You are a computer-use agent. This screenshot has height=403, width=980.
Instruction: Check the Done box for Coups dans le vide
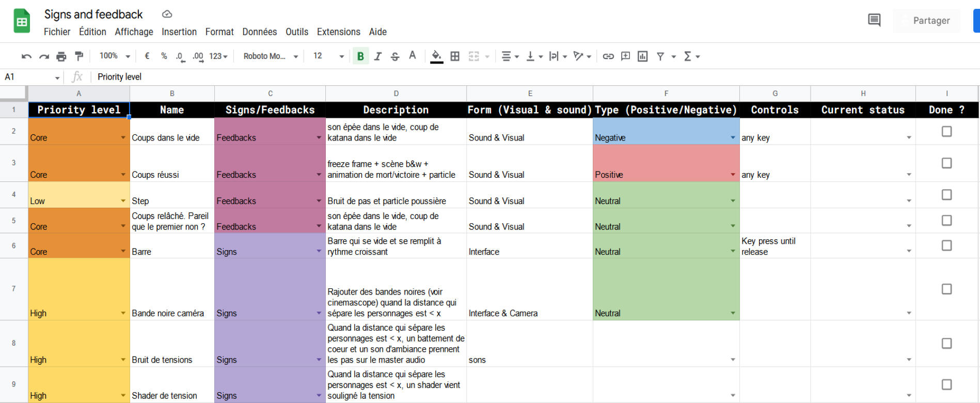(x=946, y=132)
